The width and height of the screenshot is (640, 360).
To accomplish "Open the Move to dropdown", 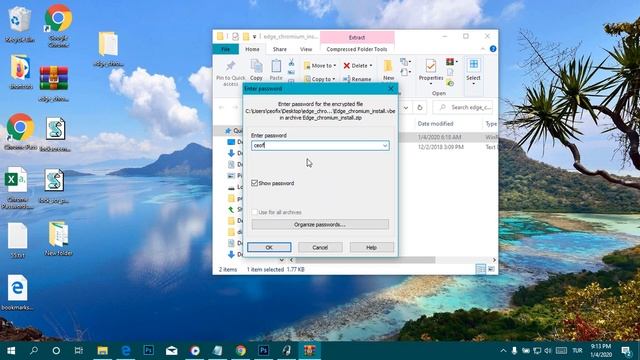I will click(x=320, y=65).
